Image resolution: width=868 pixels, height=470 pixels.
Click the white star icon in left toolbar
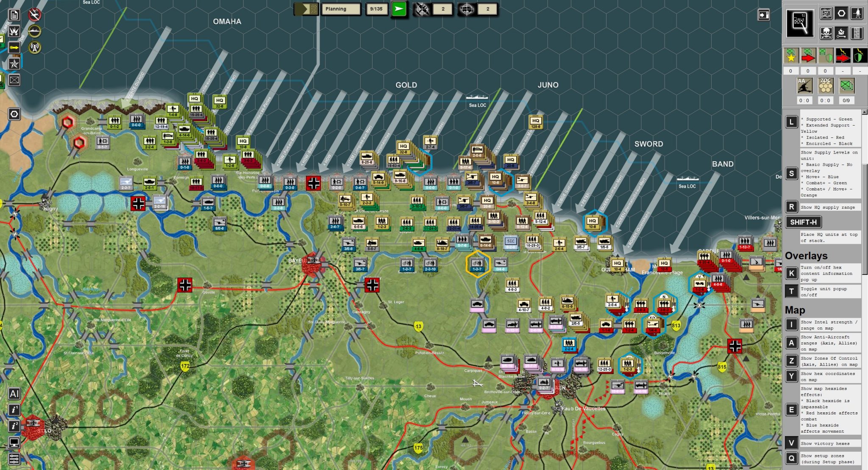pyautogui.click(x=14, y=64)
